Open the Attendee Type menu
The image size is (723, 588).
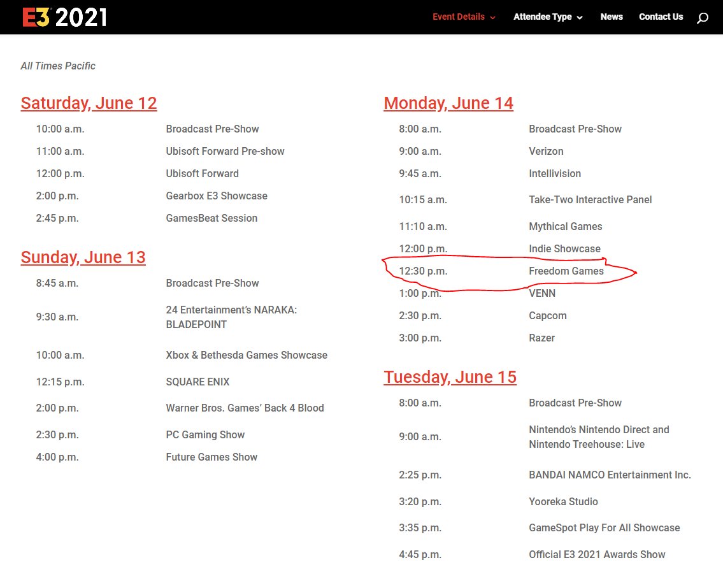click(x=542, y=17)
